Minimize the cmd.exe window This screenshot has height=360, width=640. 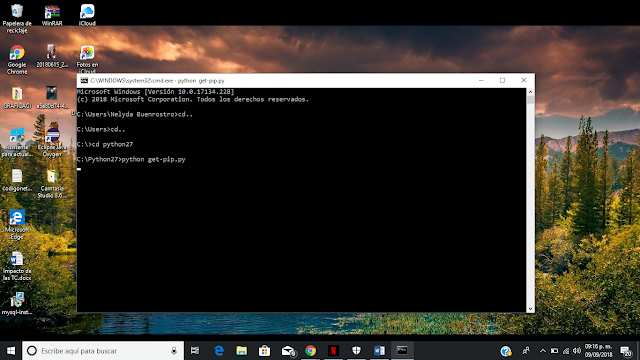tap(481, 80)
